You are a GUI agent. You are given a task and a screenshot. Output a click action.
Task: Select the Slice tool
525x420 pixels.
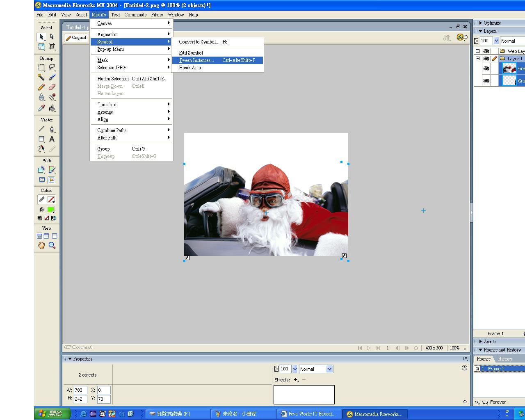52,169
